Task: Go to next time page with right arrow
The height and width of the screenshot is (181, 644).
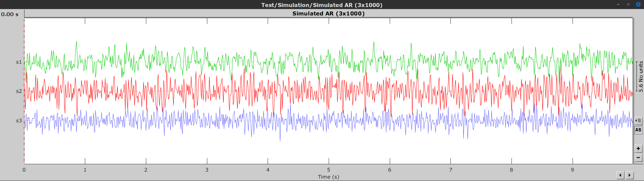Action: tap(630, 175)
